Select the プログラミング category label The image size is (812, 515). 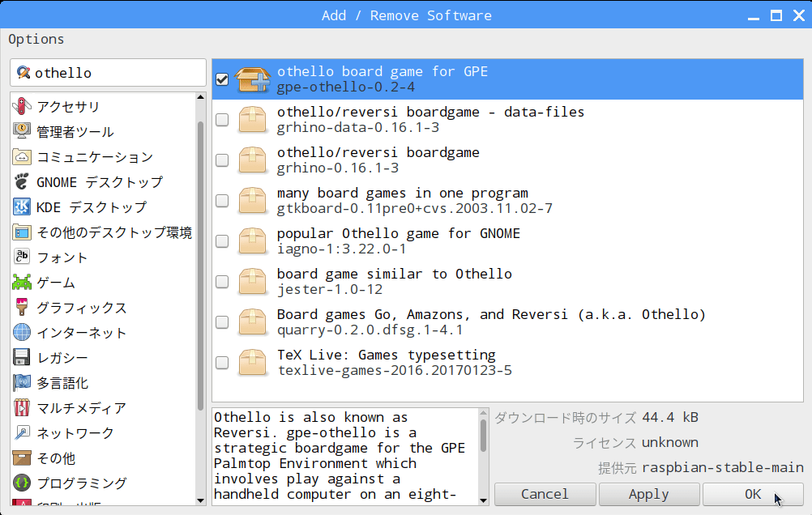82,483
